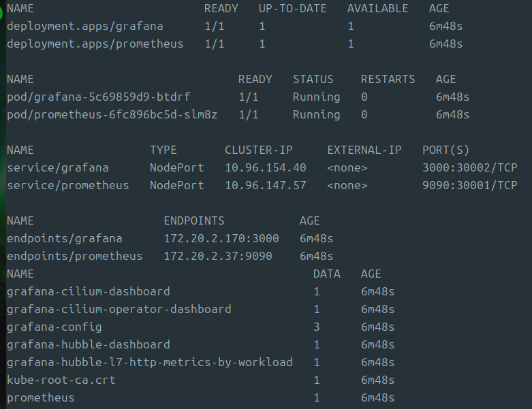Click Running status of the prometheus pod

coord(316,115)
